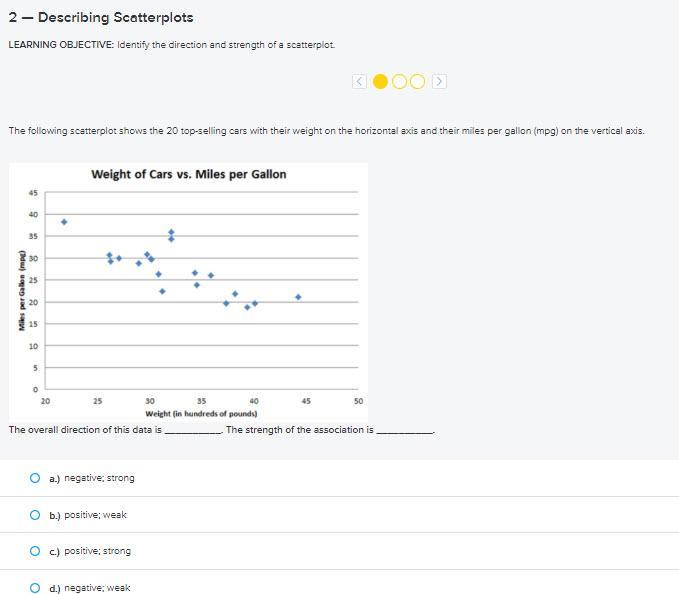Click the data point near 38 mpg at top left
679x594 pixels.
[x=64, y=222]
